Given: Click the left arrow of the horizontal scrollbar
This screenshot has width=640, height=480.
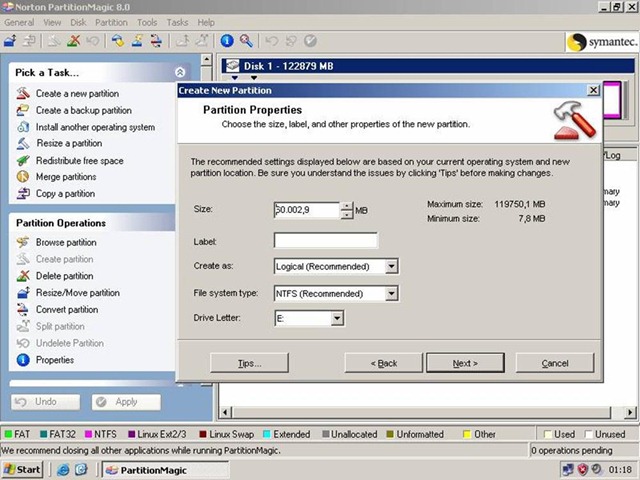Looking at the screenshot, I should coord(225,412).
